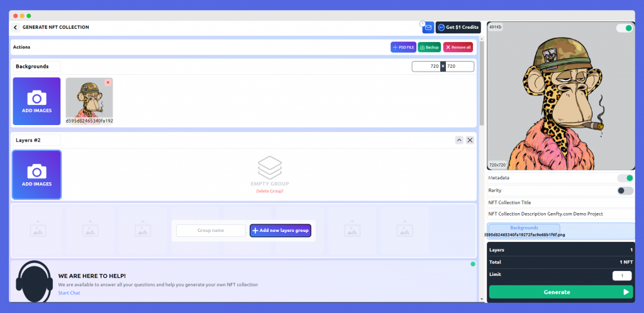
Task: Click the Backup button
Action: click(x=429, y=47)
